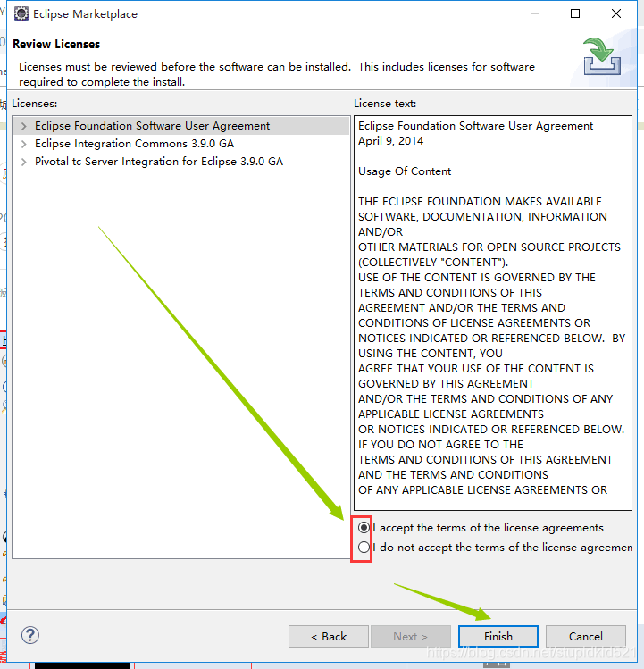This screenshot has width=644, height=669.
Task: Go back with the Back button
Action: click(x=328, y=637)
